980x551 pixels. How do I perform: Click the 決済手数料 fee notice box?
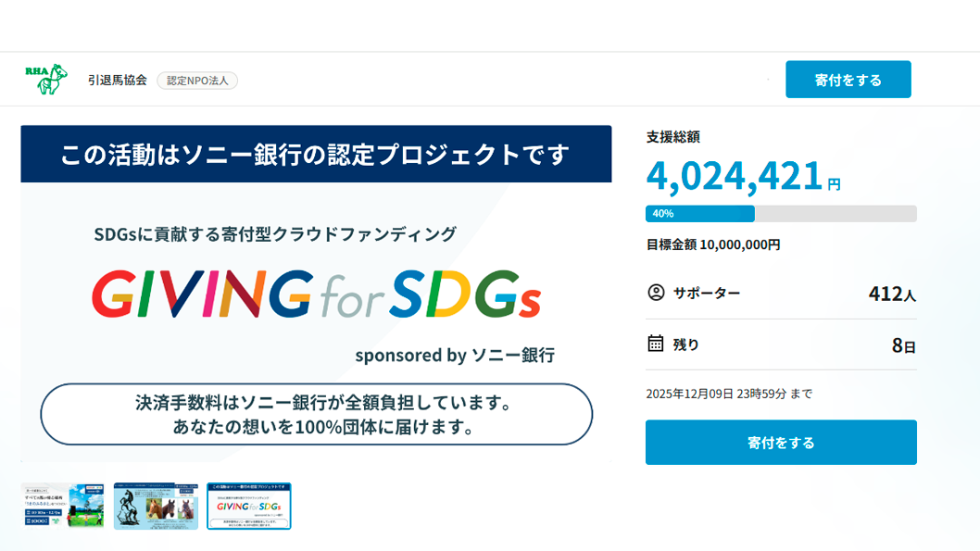[x=316, y=415]
